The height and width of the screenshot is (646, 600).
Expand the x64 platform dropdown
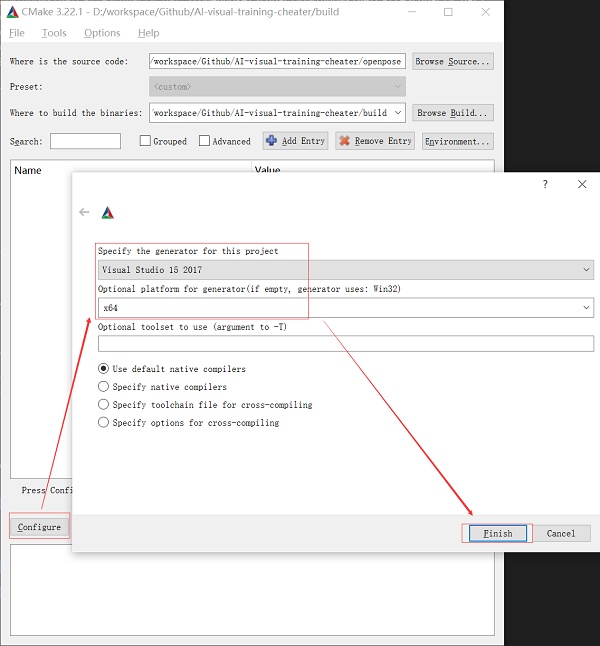point(346,308)
